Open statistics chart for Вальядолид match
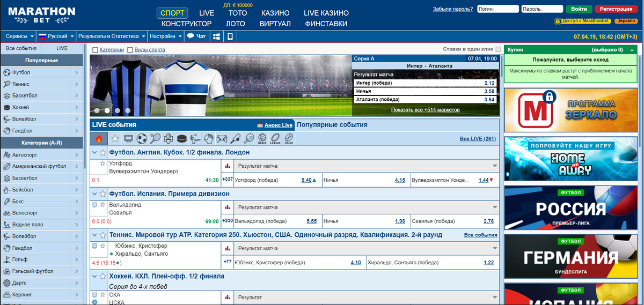Image resolution: width=644 pixels, height=305 pixels. [x=228, y=207]
